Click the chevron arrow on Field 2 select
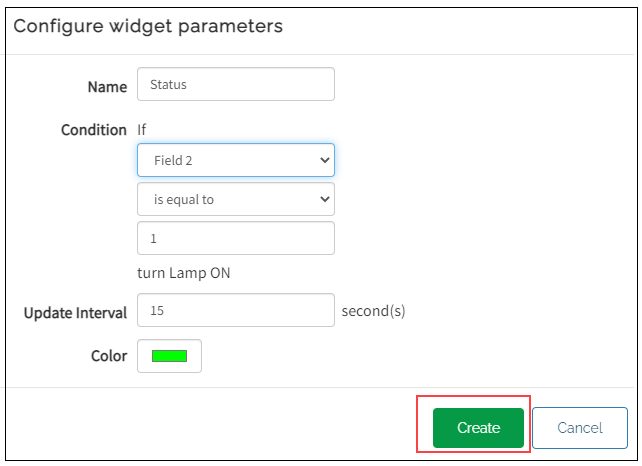The width and height of the screenshot is (642, 466). point(323,160)
